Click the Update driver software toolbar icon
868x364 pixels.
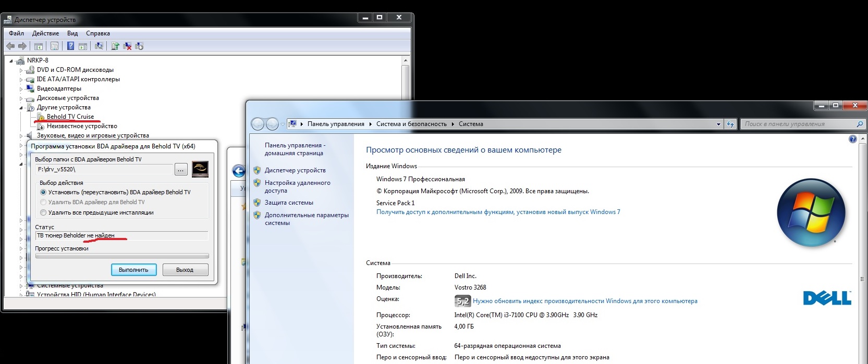point(115,46)
